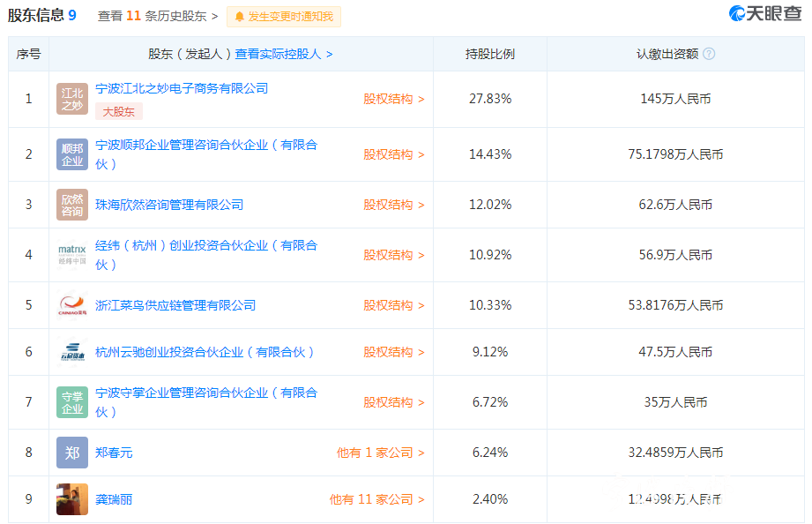Click the 发生变更时通知我 bell button
The height and width of the screenshot is (524, 812).
click(284, 17)
